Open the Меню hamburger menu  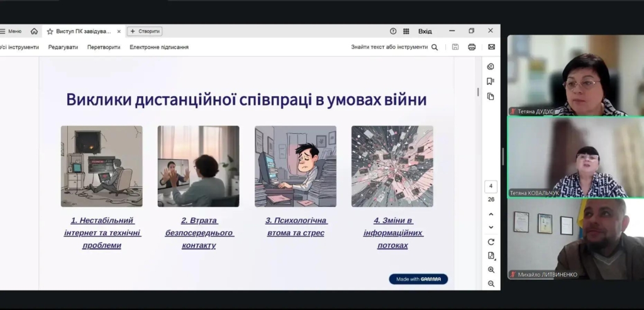pyautogui.click(x=11, y=31)
